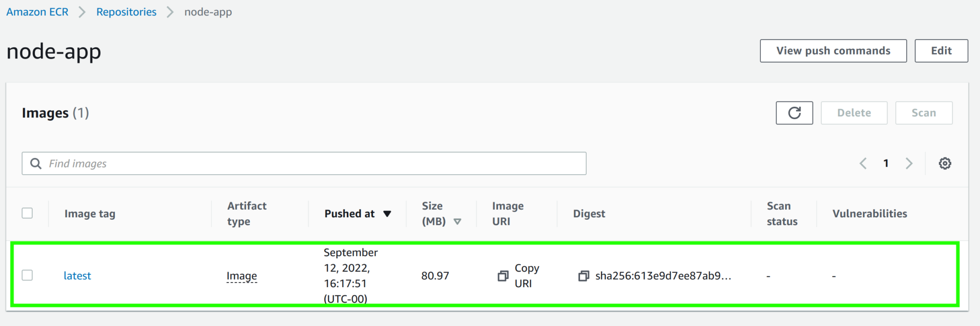Go to next page arrow
The height and width of the screenshot is (326, 980).
tap(909, 164)
